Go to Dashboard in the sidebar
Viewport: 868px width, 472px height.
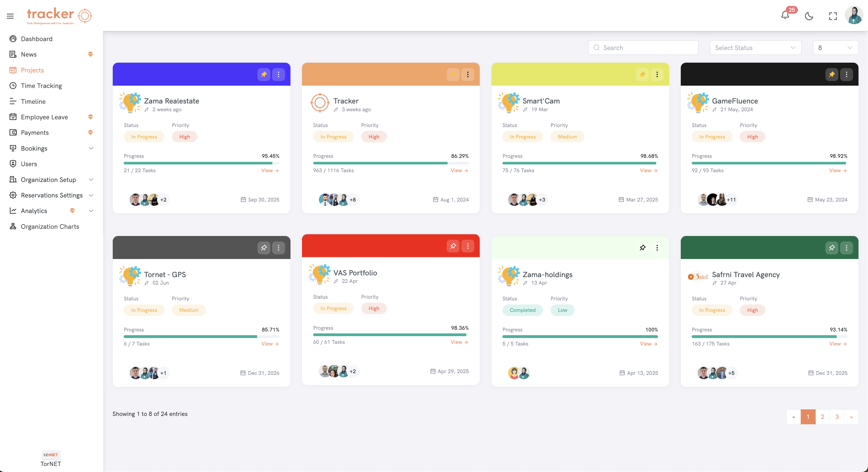pos(37,39)
